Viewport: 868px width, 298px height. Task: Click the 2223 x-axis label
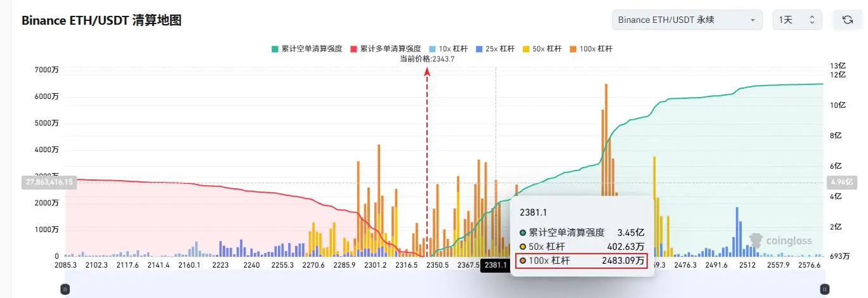(221, 266)
